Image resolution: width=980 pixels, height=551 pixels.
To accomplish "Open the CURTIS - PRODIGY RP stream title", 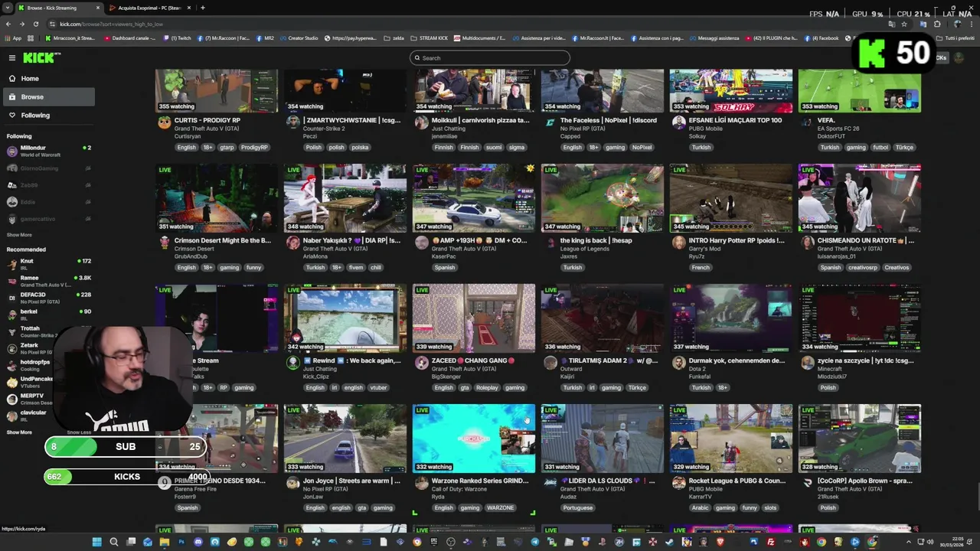I will [207, 120].
